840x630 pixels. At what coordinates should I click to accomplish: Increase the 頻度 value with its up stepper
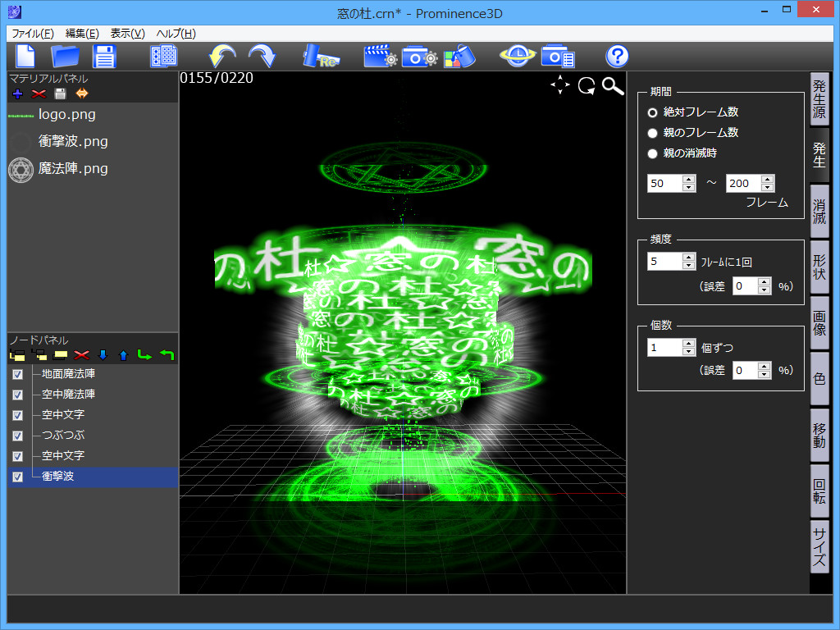click(688, 256)
